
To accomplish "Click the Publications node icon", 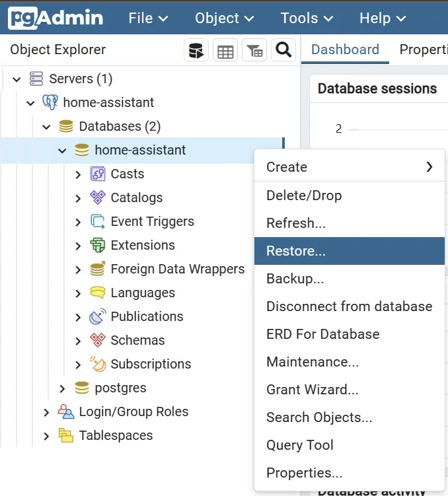I will click(98, 317).
